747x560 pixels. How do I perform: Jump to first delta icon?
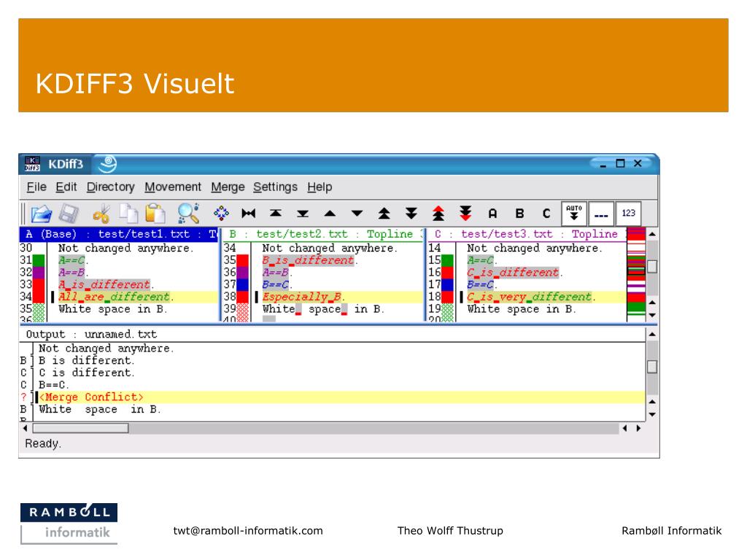[x=248, y=214]
